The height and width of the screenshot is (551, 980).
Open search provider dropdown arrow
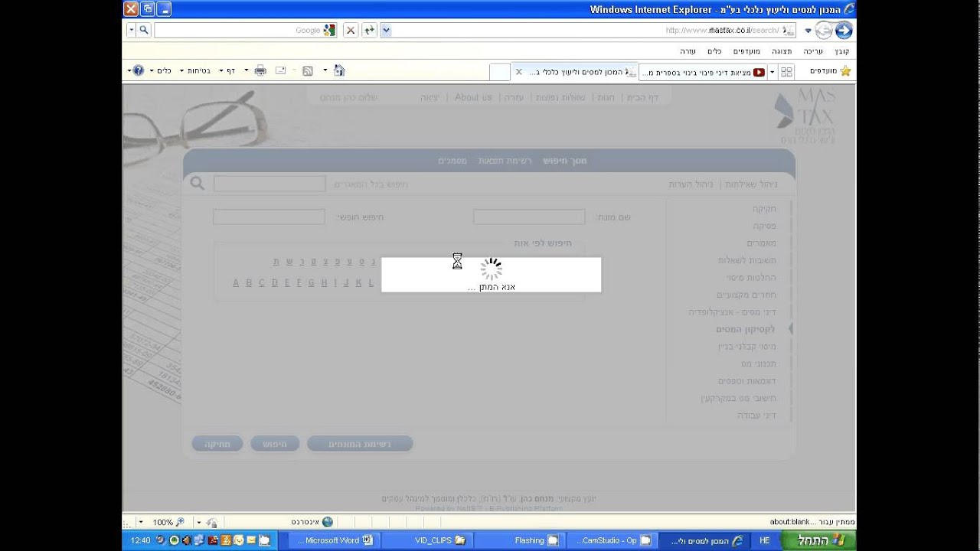tap(131, 30)
